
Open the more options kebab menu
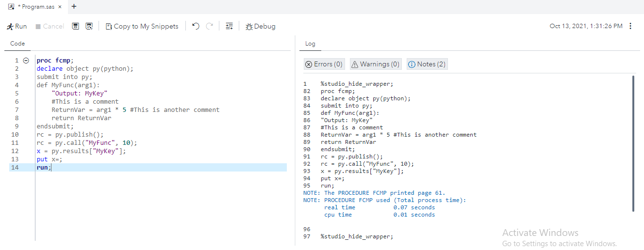pos(630,26)
